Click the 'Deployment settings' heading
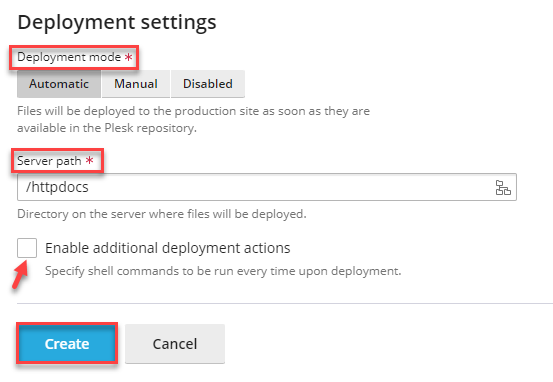553x382 pixels. click(117, 22)
